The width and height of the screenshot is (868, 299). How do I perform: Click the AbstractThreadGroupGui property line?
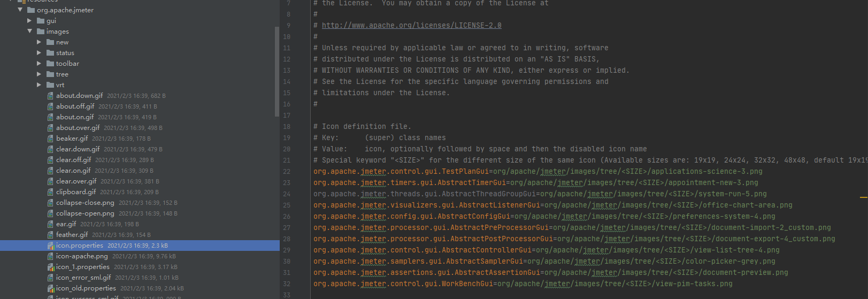[x=540, y=194]
